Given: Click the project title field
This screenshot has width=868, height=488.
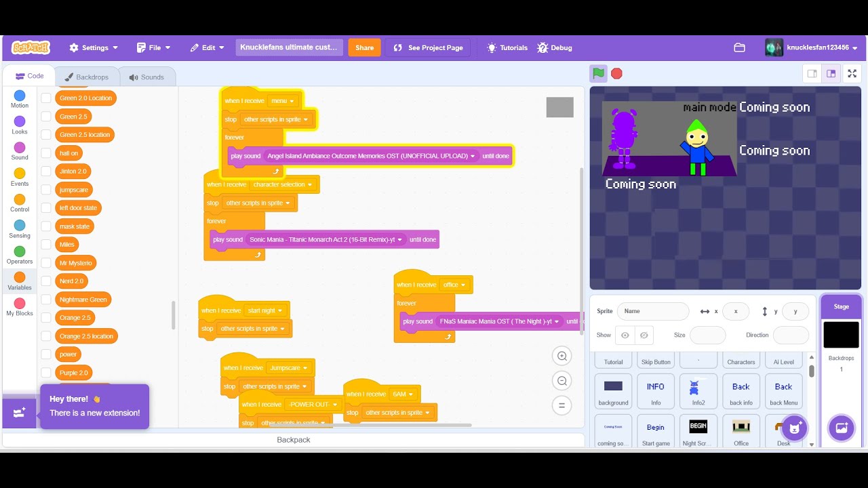Looking at the screenshot, I should pos(290,47).
